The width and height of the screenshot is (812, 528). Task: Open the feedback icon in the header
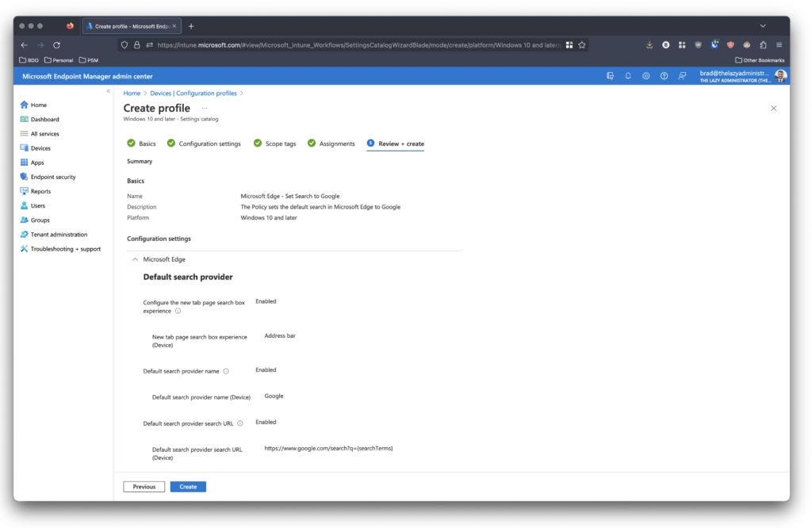coord(682,76)
